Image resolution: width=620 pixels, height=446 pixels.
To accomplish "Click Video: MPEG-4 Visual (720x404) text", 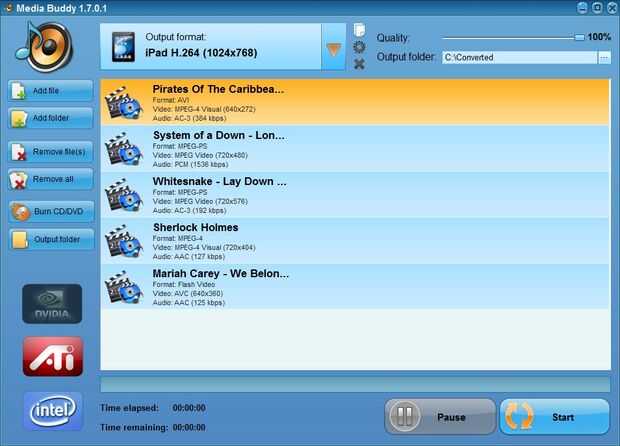I will pyautogui.click(x=204, y=248).
